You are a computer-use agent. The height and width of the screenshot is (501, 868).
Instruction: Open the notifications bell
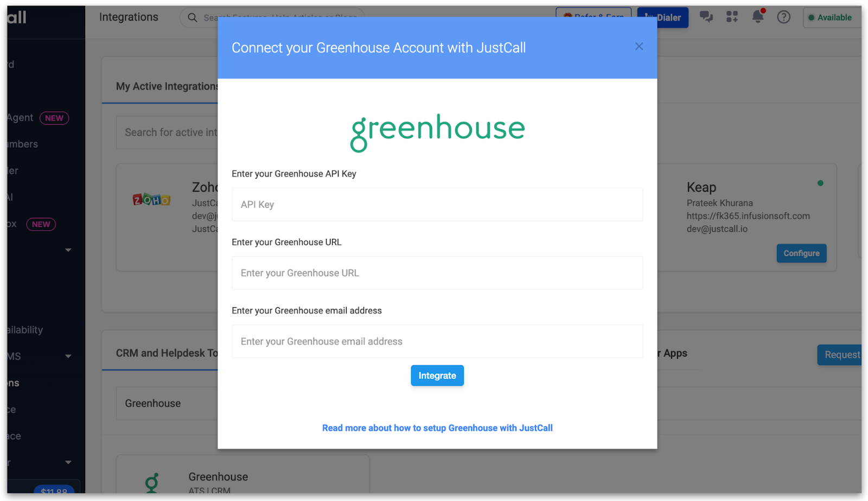(758, 17)
